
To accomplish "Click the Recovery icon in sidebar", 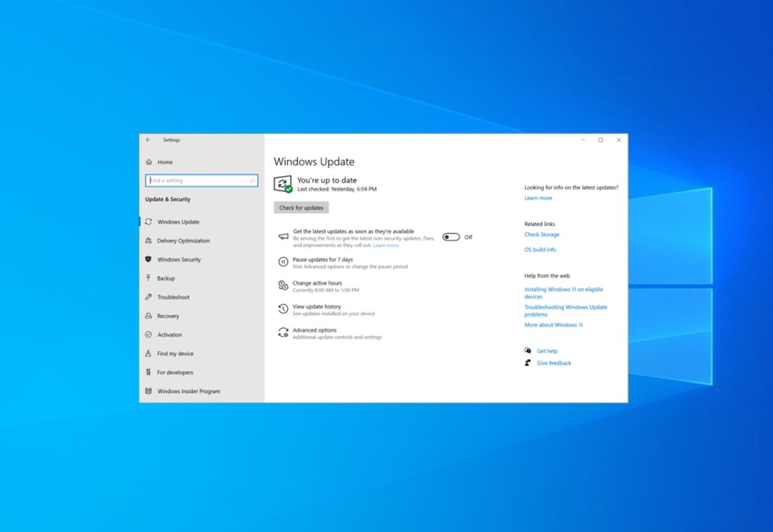I will (149, 316).
